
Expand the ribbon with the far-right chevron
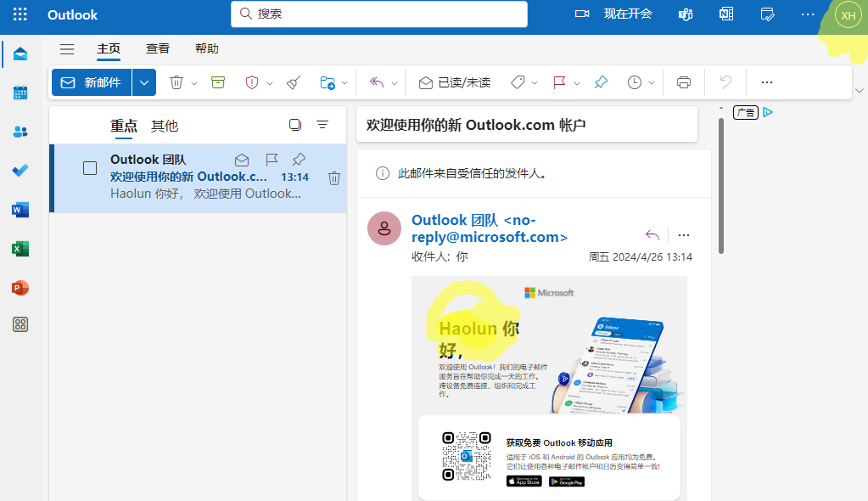coord(860,90)
